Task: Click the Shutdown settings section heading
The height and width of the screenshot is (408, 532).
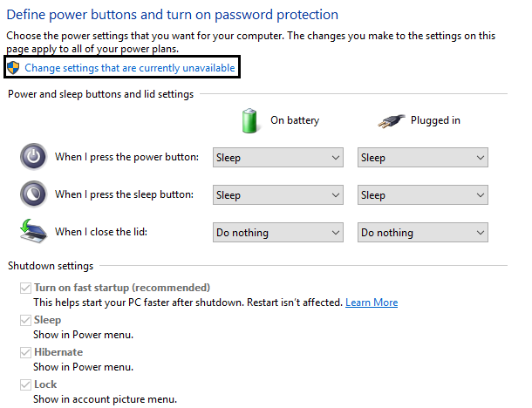Action: point(50,265)
